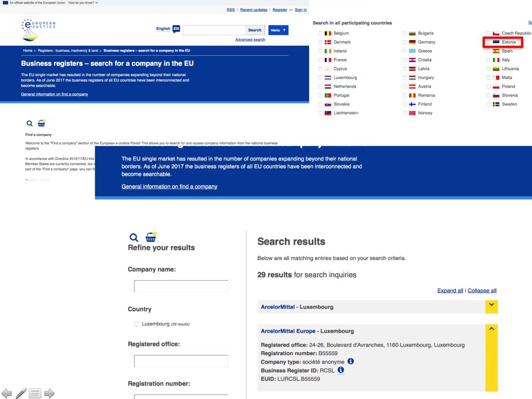
Task: Open the Advanced search link
Action: 250,40
